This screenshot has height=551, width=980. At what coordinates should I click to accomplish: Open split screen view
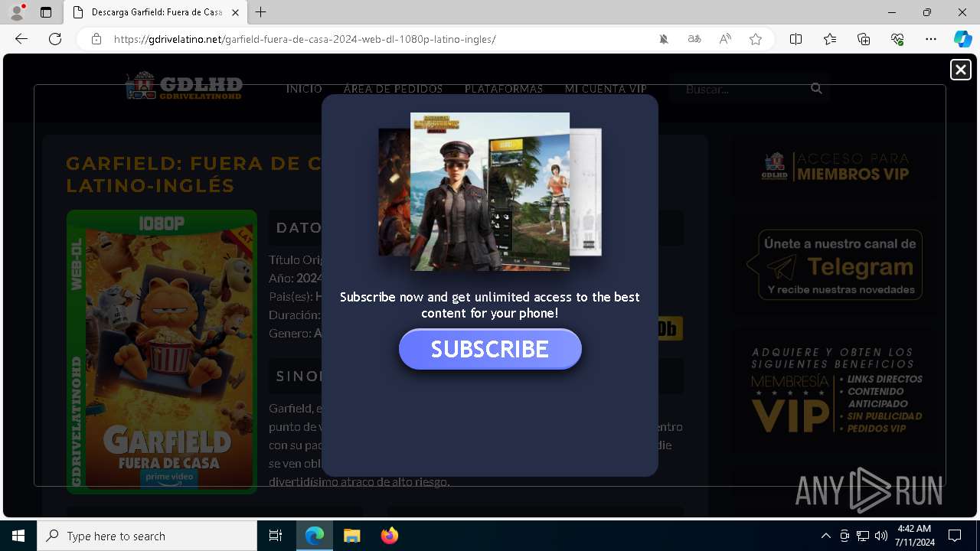[x=795, y=39]
